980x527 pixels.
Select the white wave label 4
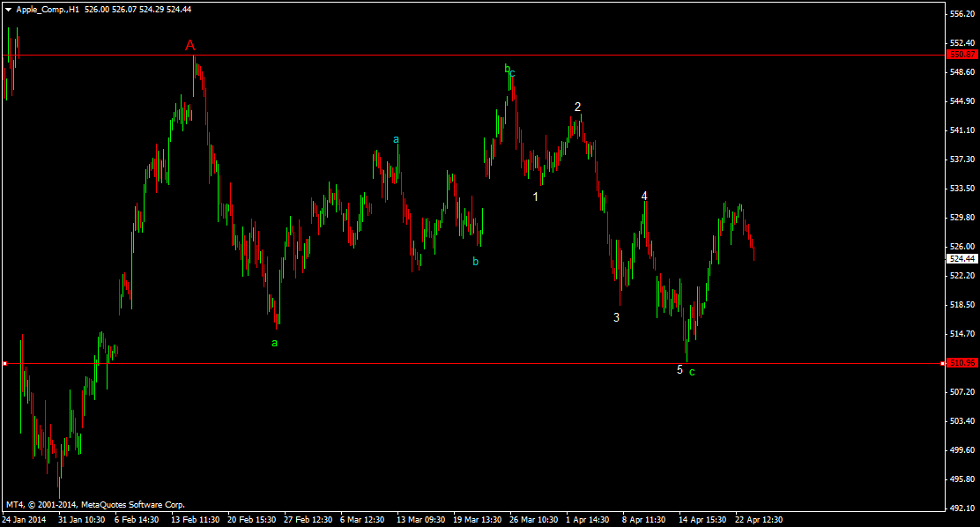point(644,197)
